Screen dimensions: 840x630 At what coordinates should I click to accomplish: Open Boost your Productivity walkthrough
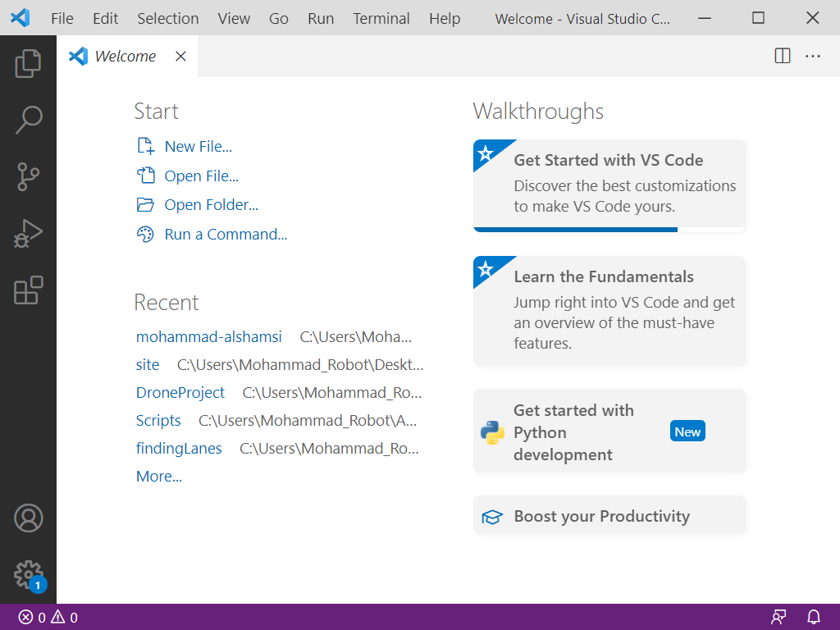coord(609,516)
